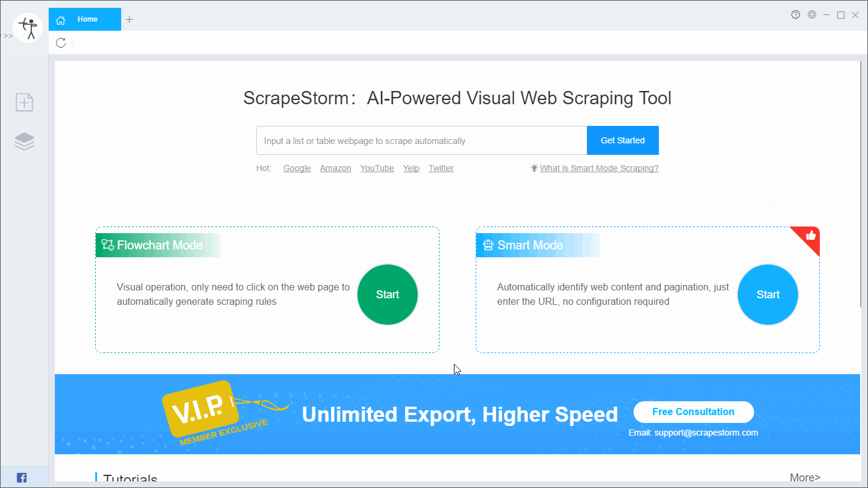Viewport: 868px width, 488px height.
Task: Click the lightbulb icon beside Smart Mode question
Action: point(534,168)
